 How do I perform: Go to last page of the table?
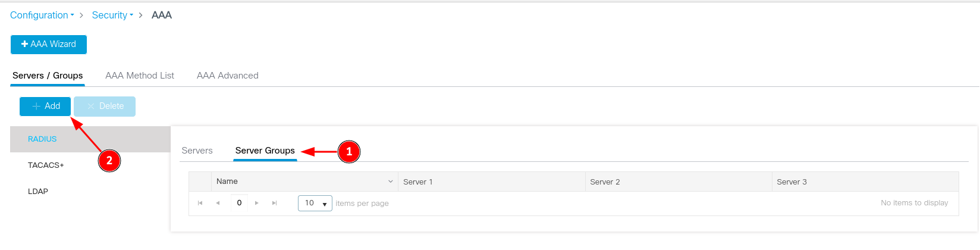click(274, 203)
